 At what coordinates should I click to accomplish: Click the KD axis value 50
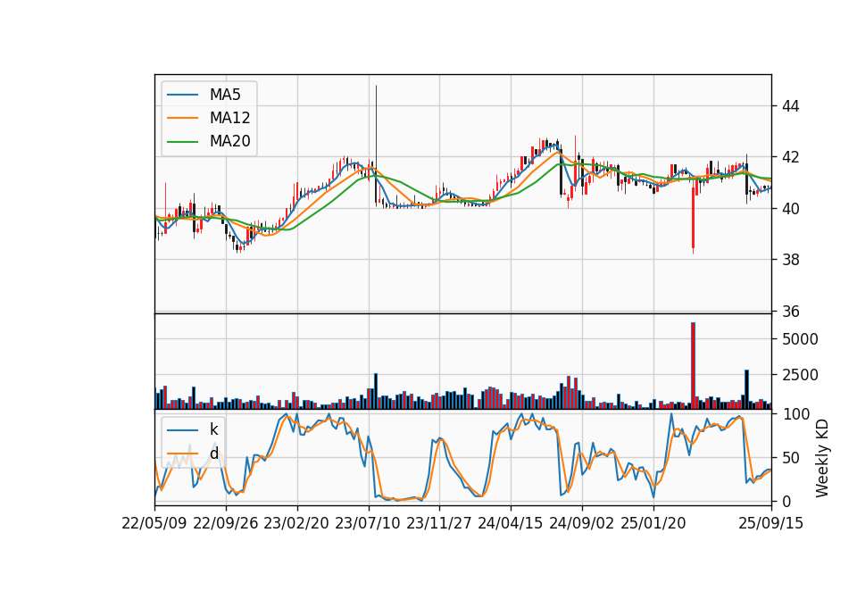point(790,458)
